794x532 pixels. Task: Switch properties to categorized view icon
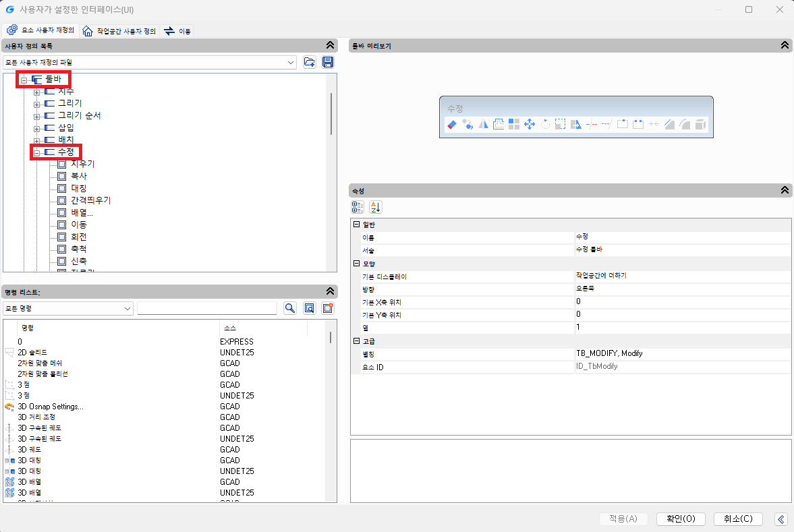click(x=358, y=207)
